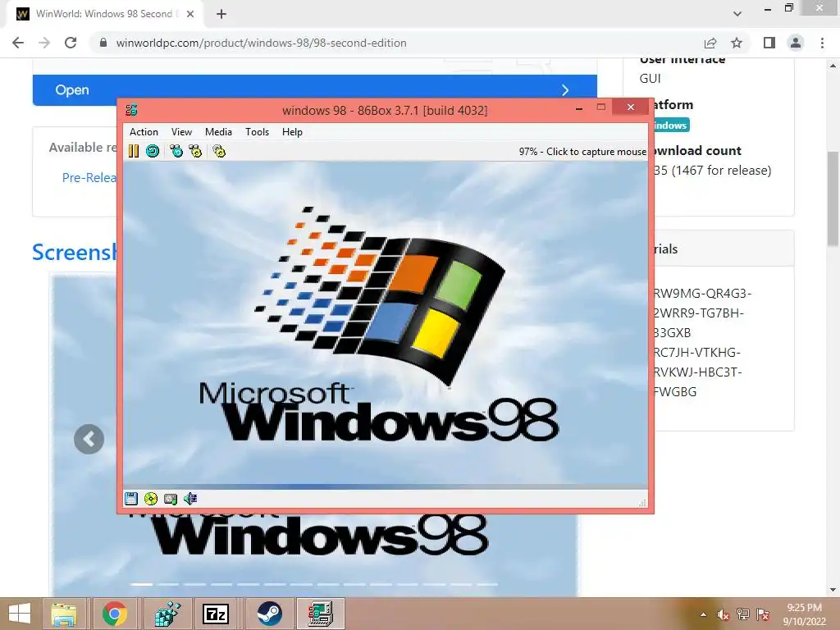Click the blue Open button on the page
Image resolution: width=840 pixels, height=630 pixels.
315,90
